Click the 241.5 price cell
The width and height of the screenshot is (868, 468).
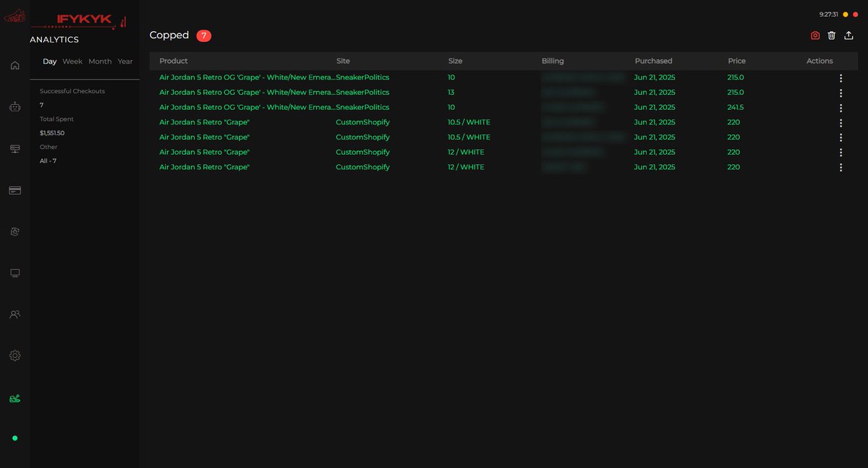[736, 108]
